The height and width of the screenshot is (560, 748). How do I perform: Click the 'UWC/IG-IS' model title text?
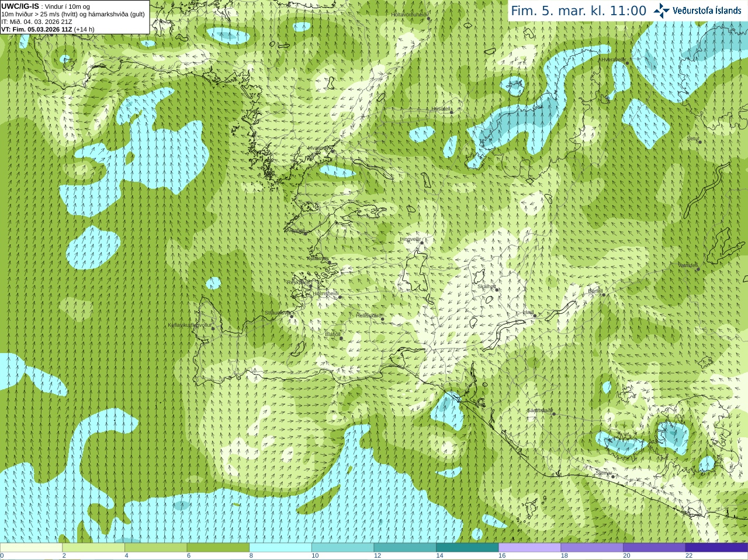click(x=20, y=6)
